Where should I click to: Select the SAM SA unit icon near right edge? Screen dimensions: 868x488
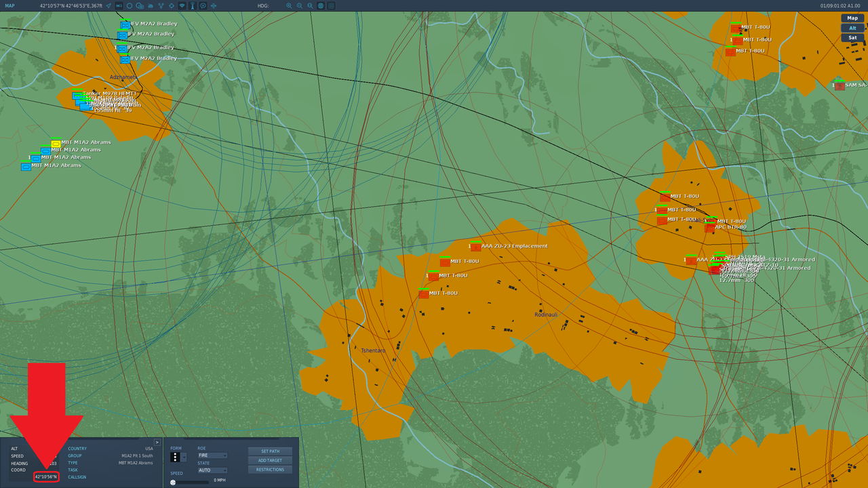click(840, 85)
